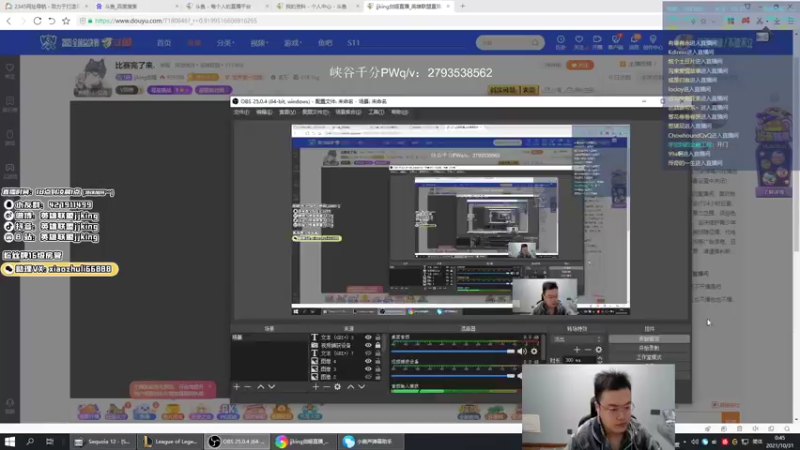Viewport: 800px width, 450px height.
Task: Expand the 分类 dropdown in Douyu navigation
Action: (225, 43)
